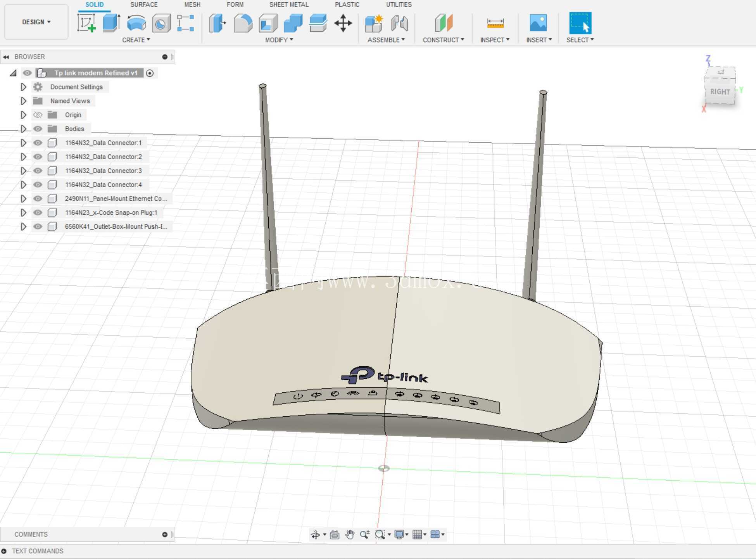Open the INSPECT menu

tap(495, 40)
